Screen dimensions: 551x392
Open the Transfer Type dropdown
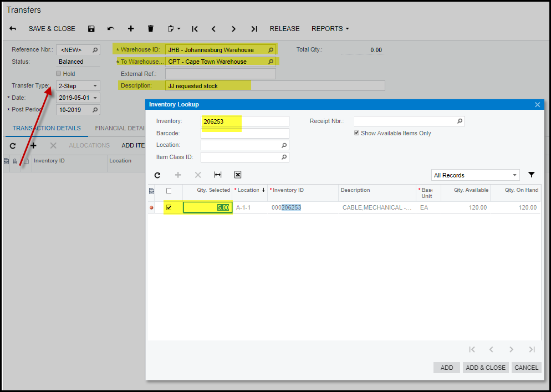[95, 86]
